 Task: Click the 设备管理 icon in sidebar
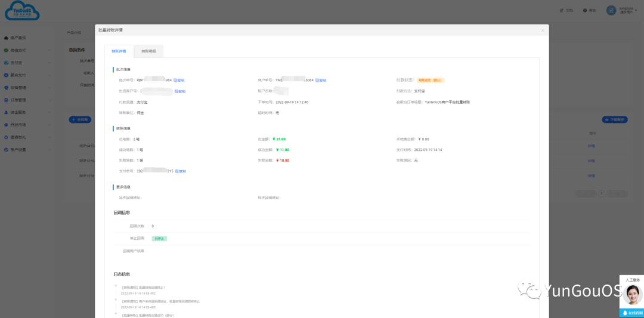(x=6, y=88)
